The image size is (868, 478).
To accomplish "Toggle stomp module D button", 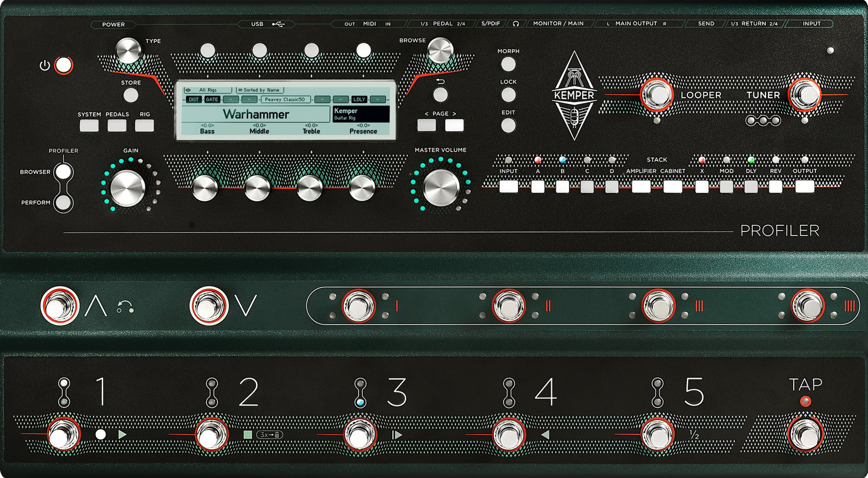I will pyautogui.click(x=611, y=187).
